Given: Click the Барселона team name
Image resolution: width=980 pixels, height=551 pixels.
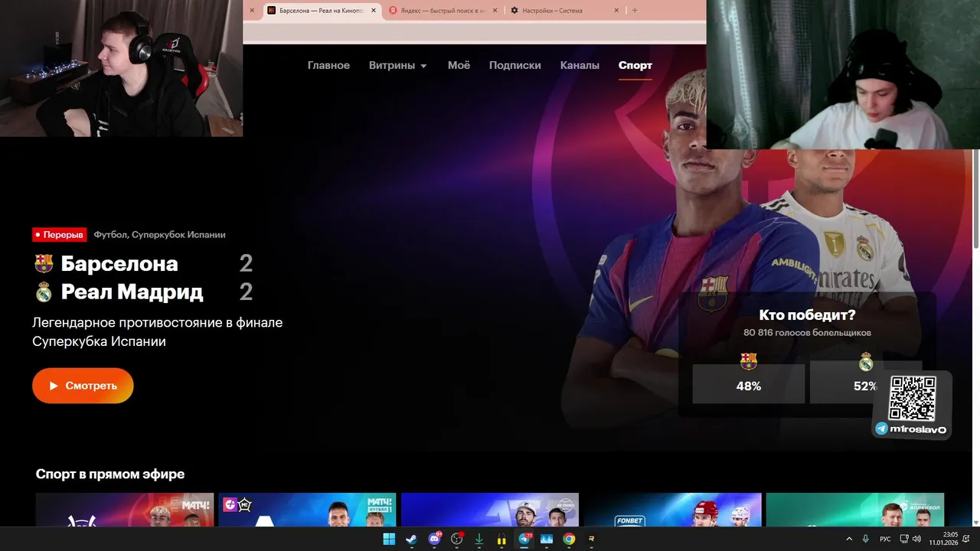Looking at the screenshot, I should 119,264.
